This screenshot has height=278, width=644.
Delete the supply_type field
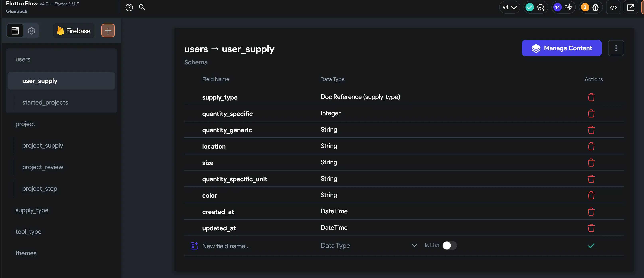[x=591, y=97]
